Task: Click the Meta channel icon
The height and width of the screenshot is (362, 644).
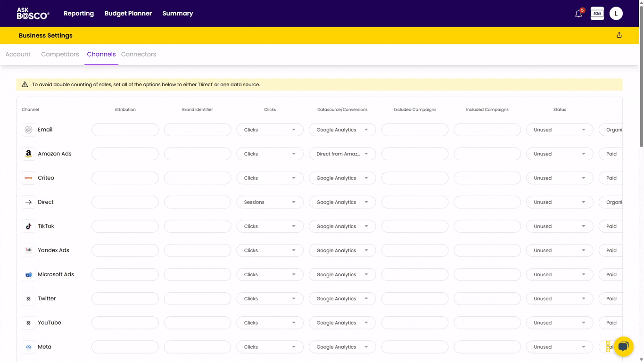Action: point(28,347)
